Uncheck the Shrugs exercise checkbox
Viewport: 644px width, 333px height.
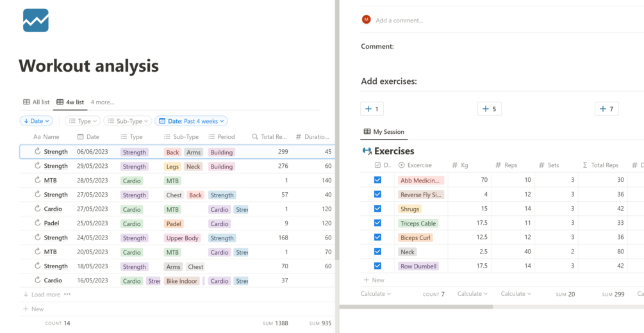[x=377, y=209]
